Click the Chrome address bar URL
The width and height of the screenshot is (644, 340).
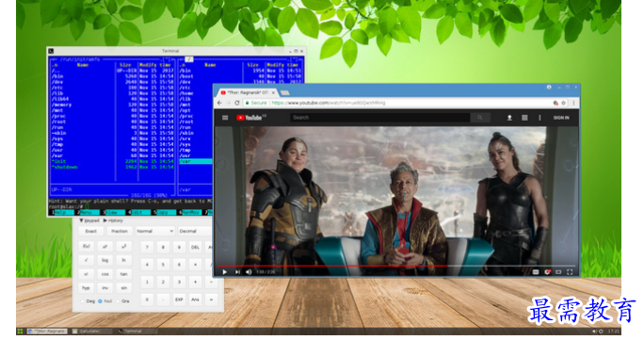(x=329, y=103)
